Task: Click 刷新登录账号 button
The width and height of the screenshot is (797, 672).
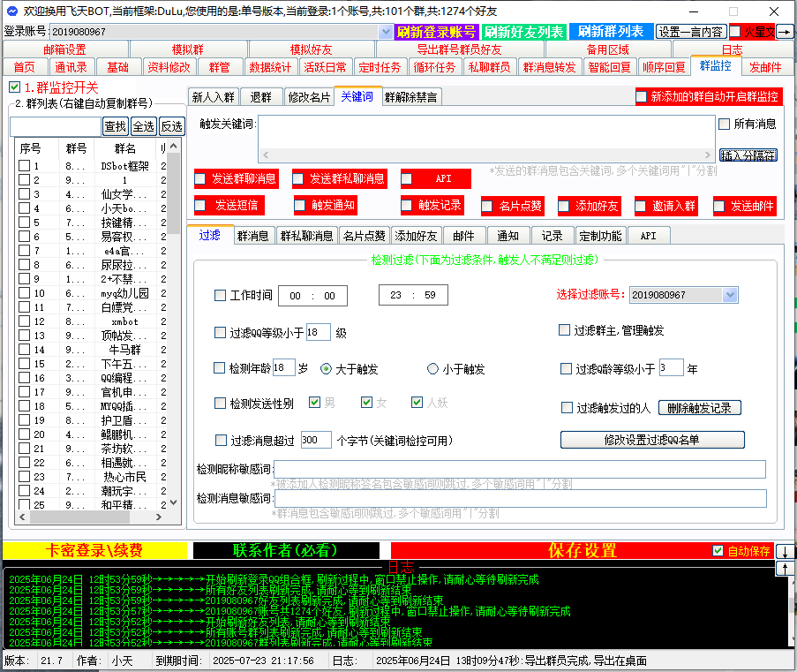Action: click(x=436, y=32)
